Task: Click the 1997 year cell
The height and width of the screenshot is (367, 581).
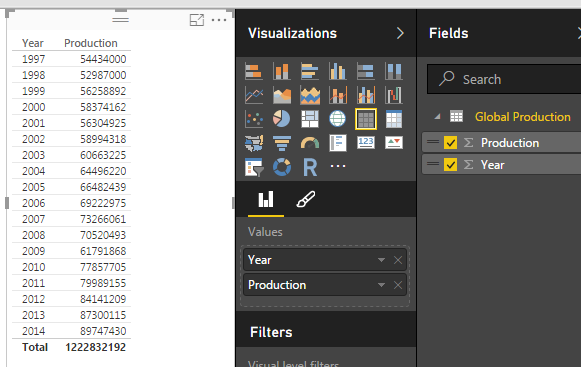Action: [33, 59]
